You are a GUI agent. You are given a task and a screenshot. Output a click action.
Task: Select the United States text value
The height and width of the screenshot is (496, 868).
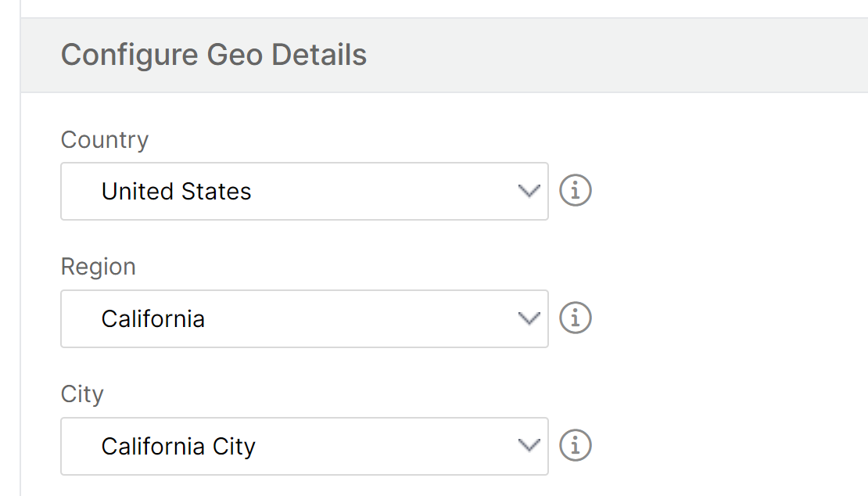click(176, 192)
